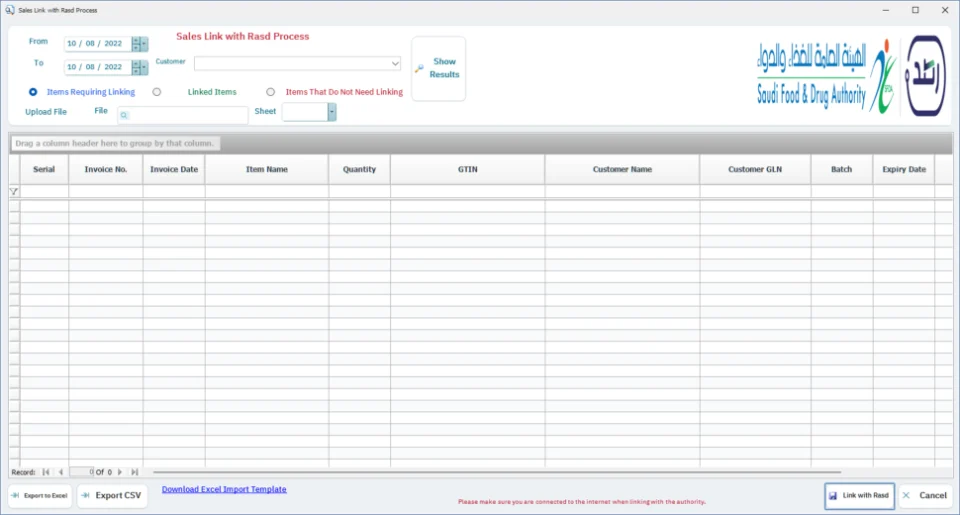Viewport: 960px width, 515px height.
Task: Sort by Serial column header
Action: tap(44, 169)
